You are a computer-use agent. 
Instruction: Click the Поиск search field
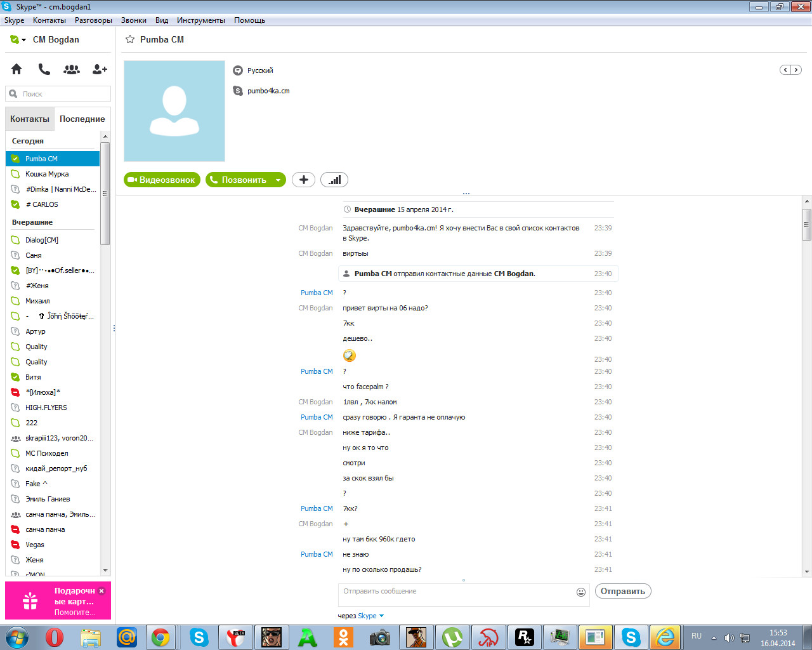point(58,94)
